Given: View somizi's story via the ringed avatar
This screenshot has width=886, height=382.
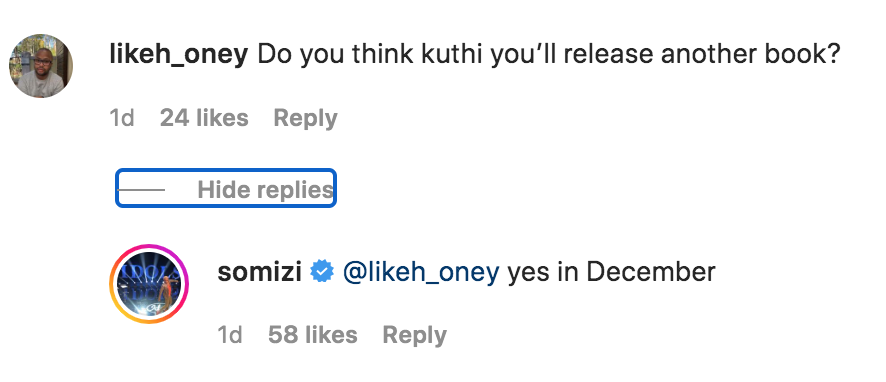Looking at the screenshot, I should (x=149, y=284).
